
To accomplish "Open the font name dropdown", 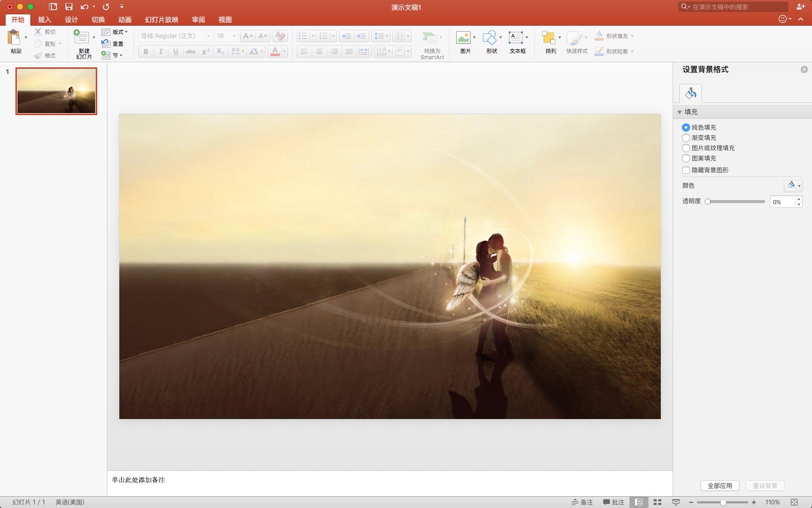I will pos(208,36).
